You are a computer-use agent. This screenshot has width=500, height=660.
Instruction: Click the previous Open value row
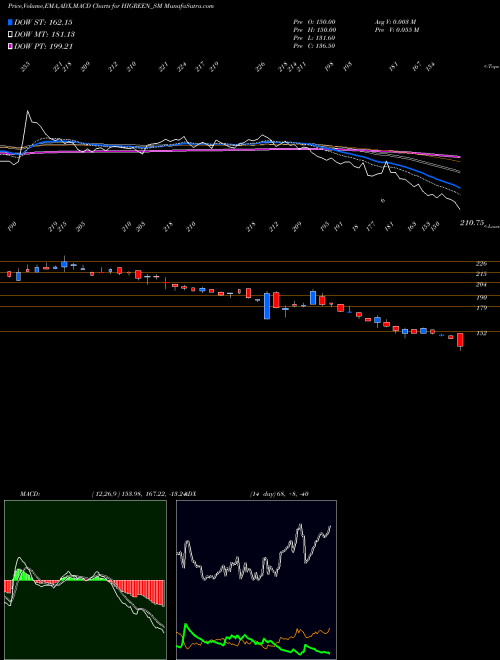point(314,22)
